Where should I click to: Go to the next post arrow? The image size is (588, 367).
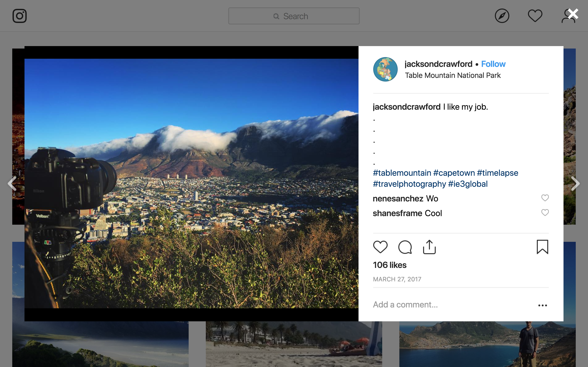575,183
